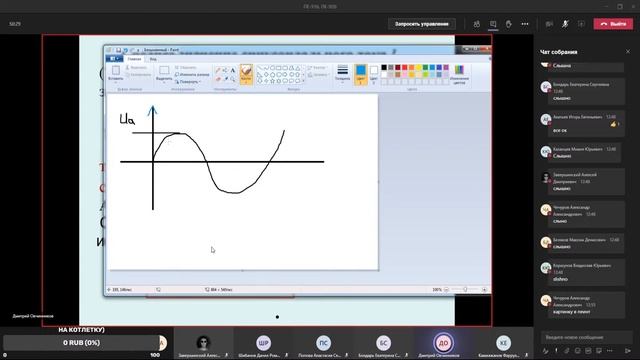Image resolution: width=640 pixels, height=360 pixels.
Task: Click the chat message "dishno"
Action: (x=560, y=279)
